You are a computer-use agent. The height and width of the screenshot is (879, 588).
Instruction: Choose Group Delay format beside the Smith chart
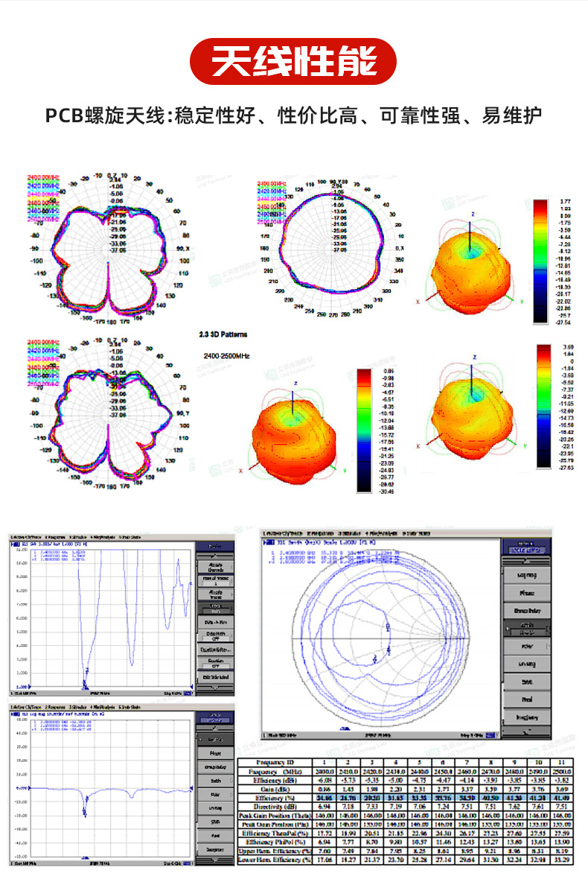pyautogui.click(x=527, y=611)
